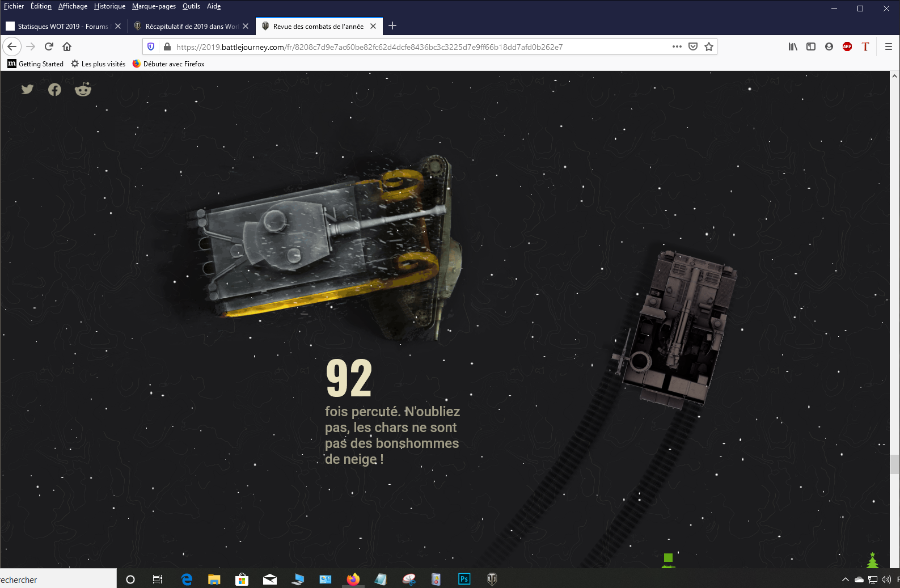Open Adblock Plus extension menu

coord(847,46)
